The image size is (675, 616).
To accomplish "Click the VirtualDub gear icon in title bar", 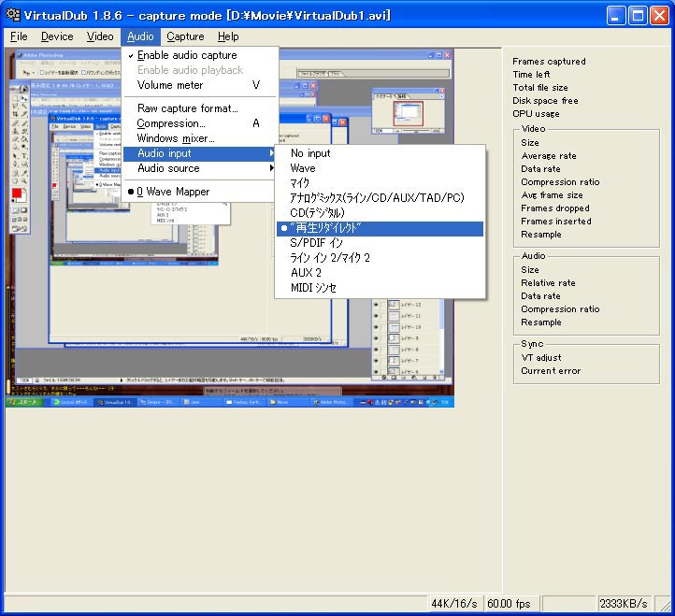I will point(13,15).
